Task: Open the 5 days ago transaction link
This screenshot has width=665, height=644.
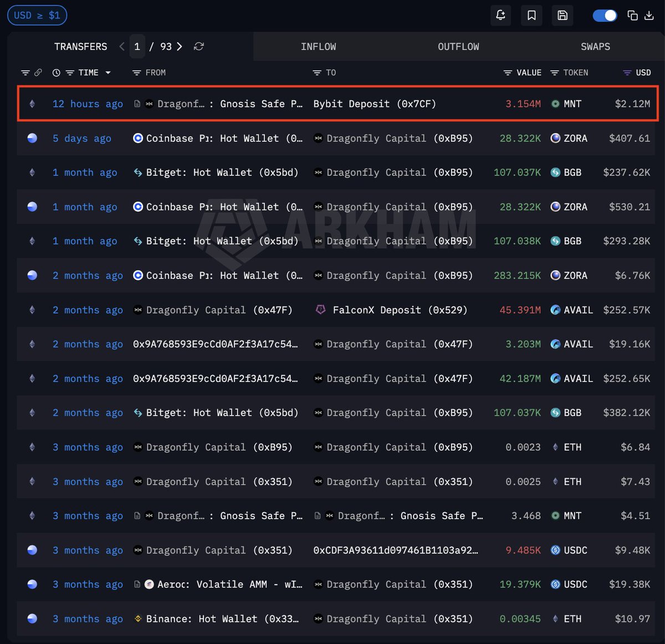Action: 82,138
